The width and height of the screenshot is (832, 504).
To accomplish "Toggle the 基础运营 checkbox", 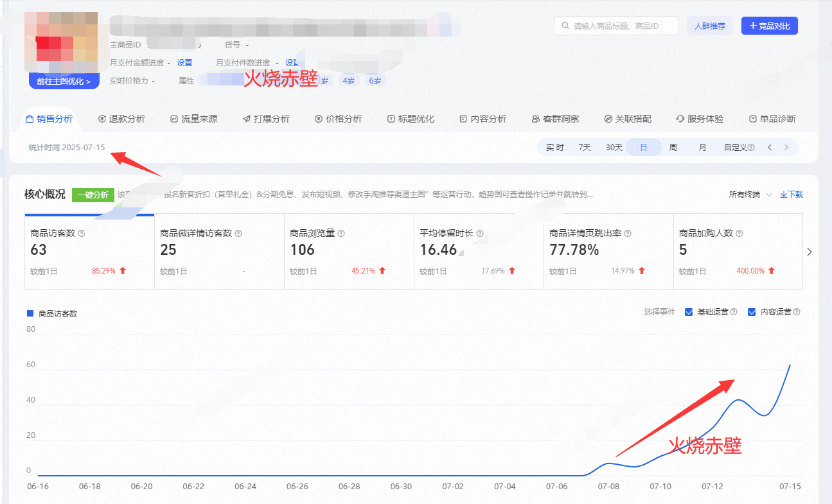I will (689, 312).
